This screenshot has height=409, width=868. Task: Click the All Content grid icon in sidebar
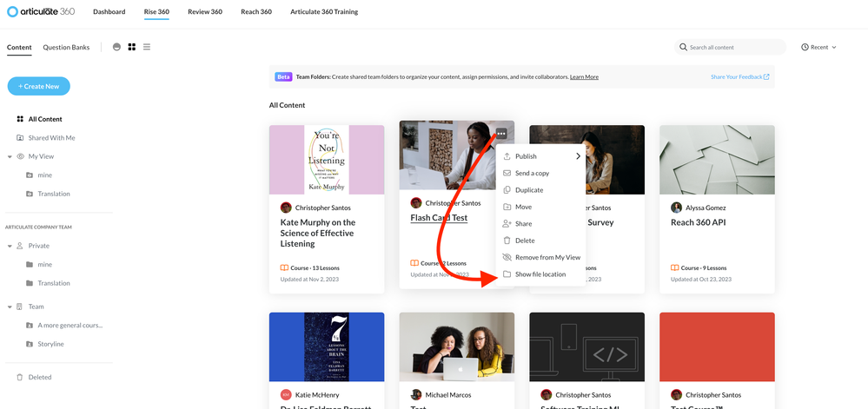coord(20,119)
